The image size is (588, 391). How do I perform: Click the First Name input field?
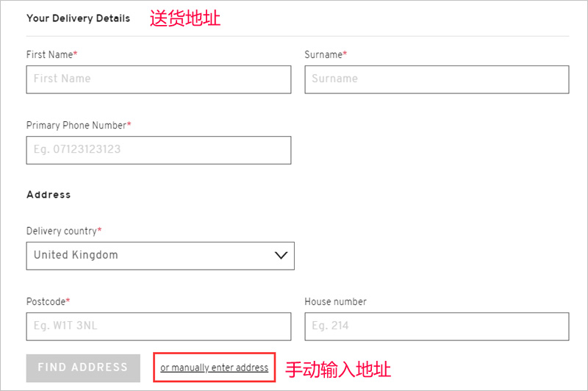click(159, 79)
